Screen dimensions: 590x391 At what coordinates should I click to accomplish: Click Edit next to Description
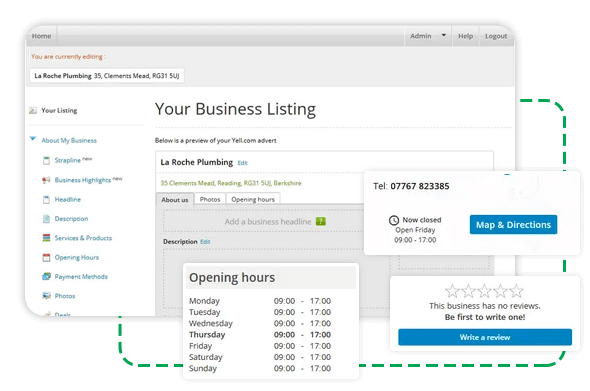click(205, 242)
